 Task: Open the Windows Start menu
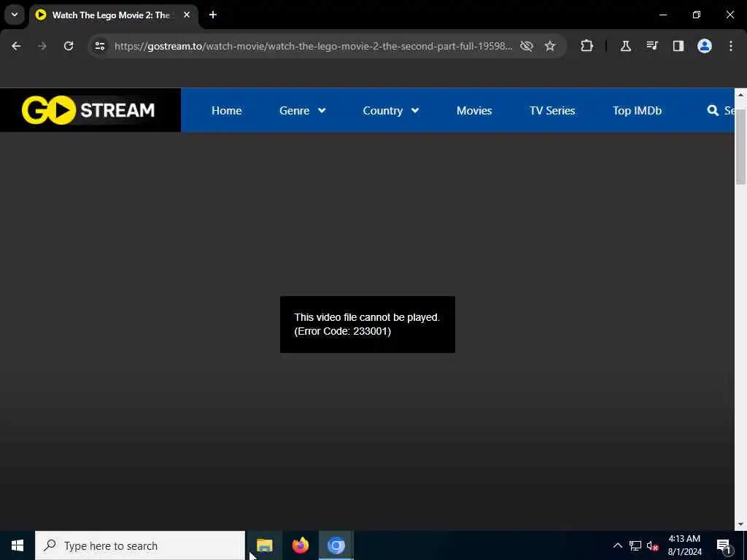(x=18, y=545)
